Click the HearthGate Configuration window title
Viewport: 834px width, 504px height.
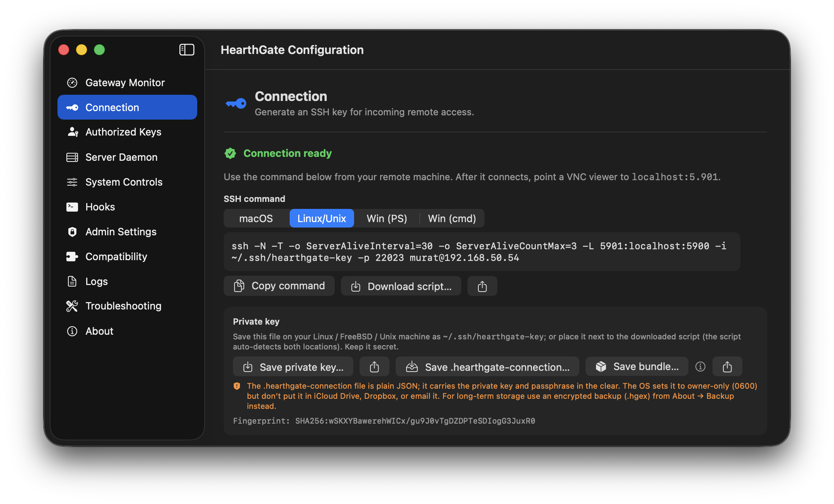[292, 50]
